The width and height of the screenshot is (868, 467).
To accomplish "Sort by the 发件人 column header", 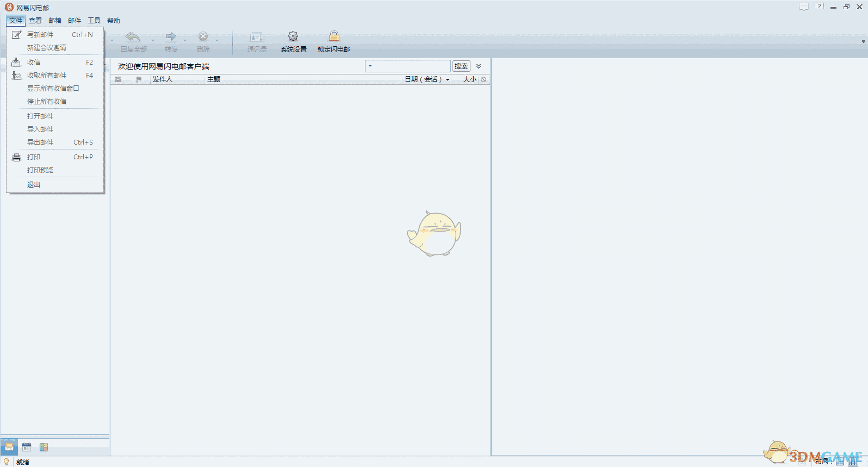I will 162,79.
